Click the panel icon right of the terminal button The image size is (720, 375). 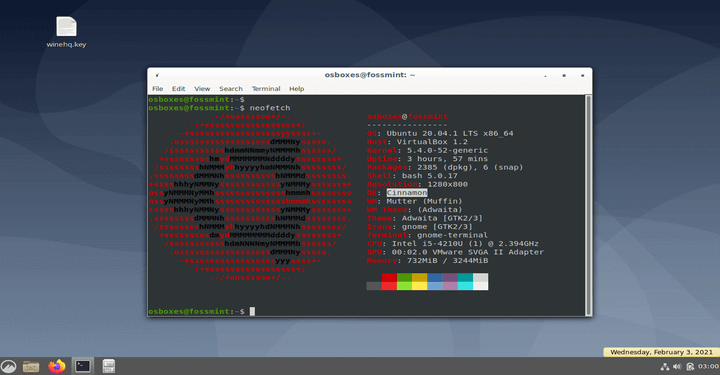[108, 366]
